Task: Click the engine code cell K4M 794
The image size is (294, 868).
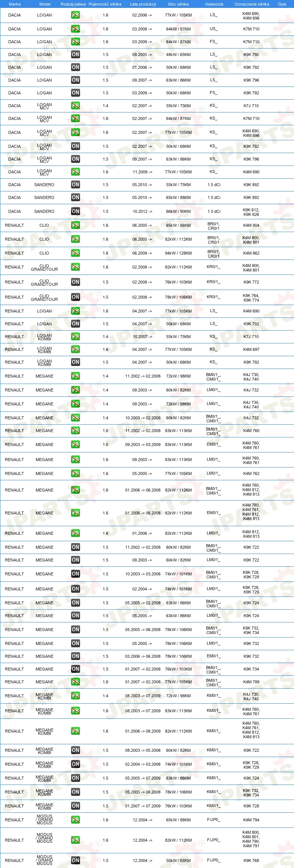Action: click(251, 820)
